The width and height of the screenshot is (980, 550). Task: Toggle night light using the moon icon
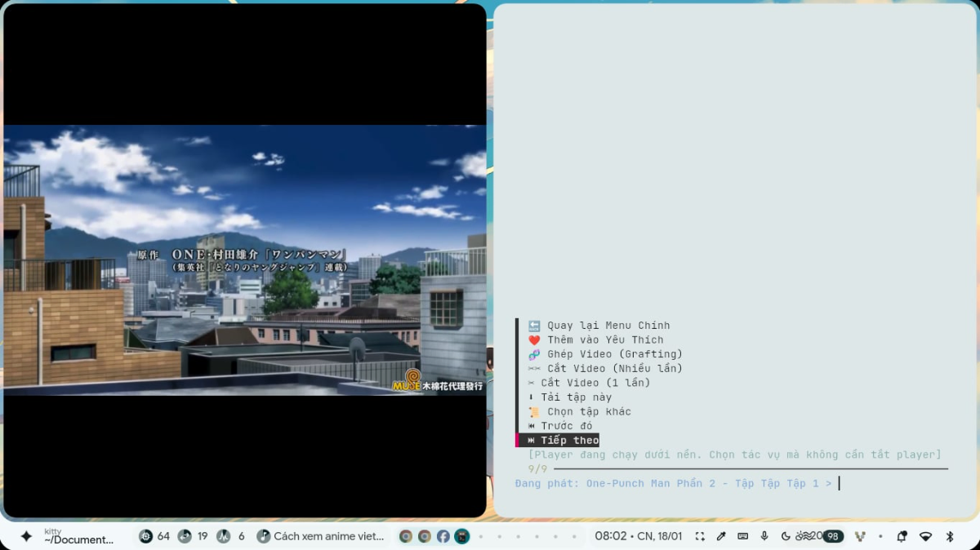pyautogui.click(x=786, y=536)
